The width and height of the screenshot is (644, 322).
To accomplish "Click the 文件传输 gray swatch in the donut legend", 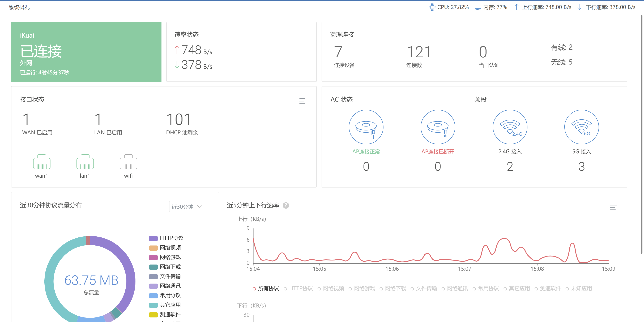I will 153,277.
